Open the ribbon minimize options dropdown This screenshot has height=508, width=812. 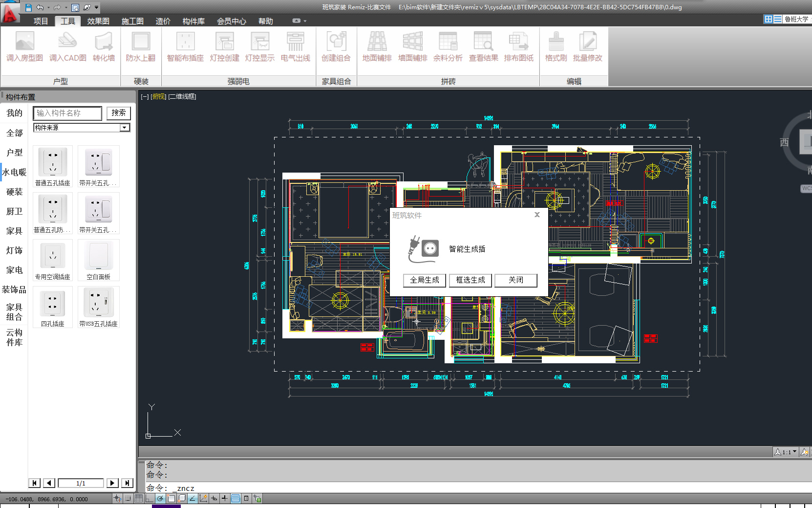point(305,21)
